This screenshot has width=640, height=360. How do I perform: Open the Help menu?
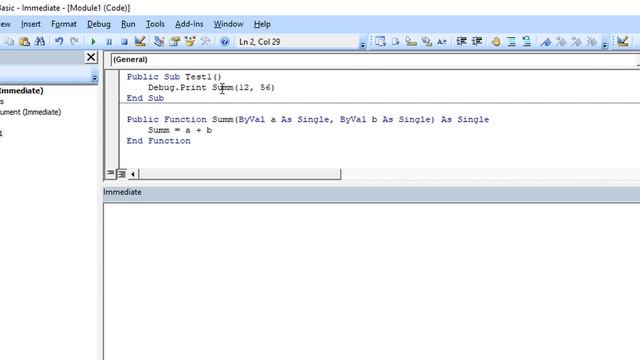click(x=262, y=24)
